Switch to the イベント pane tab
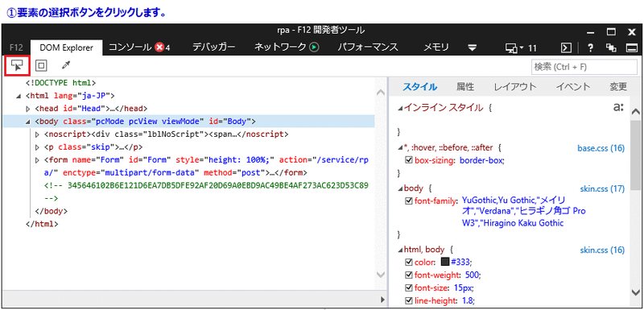The image size is (644, 310). pos(573,87)
